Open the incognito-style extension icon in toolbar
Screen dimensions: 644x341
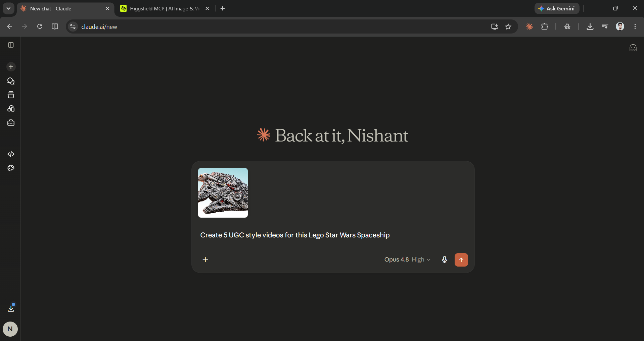tap(567, 27)
